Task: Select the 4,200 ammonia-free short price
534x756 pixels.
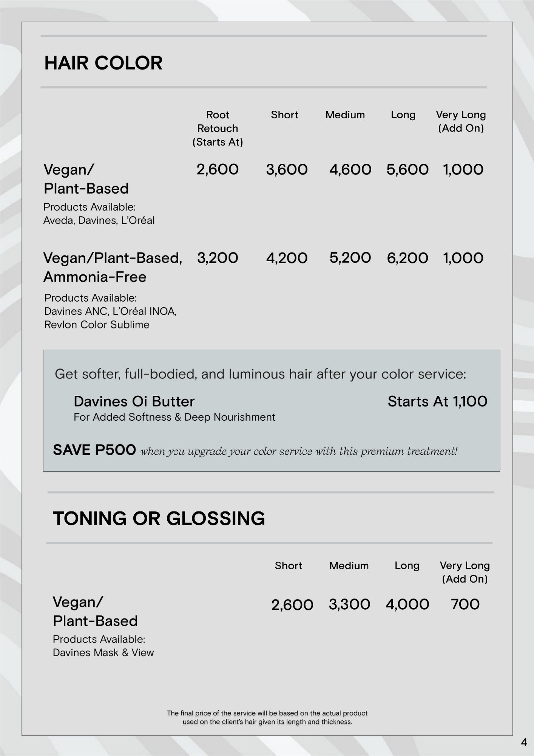Action: pyautogui.click(x=287, y=258)
